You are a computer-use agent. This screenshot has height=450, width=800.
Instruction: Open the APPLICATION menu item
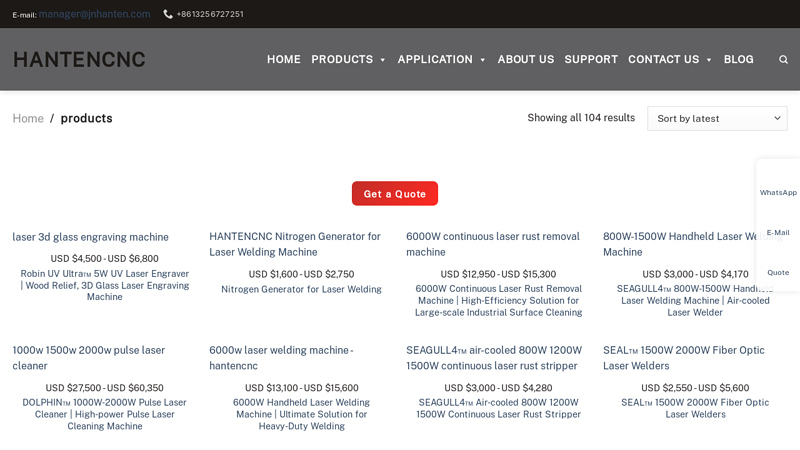pos(435,59)
